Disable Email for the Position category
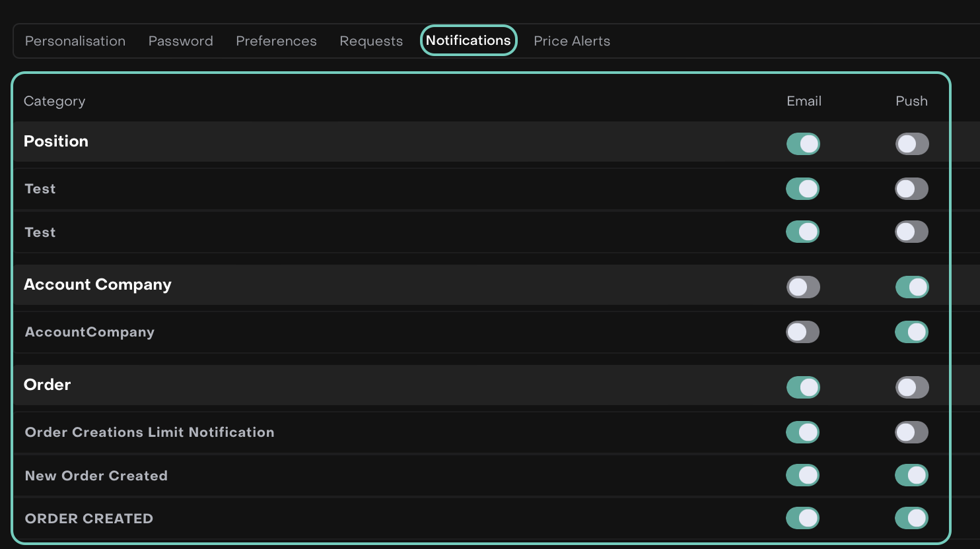This screenshot has width=980, height=549. pyautogui.click(x=802, y=144)
